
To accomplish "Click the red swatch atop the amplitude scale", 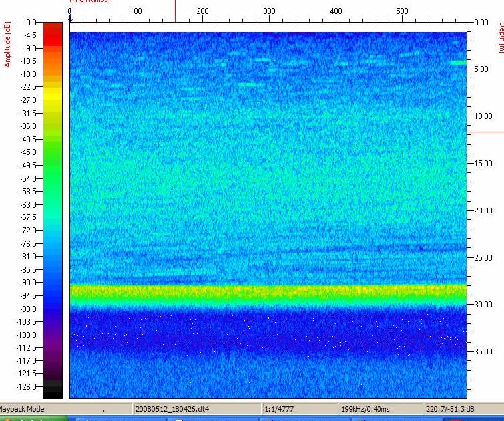I will (53, 33).
